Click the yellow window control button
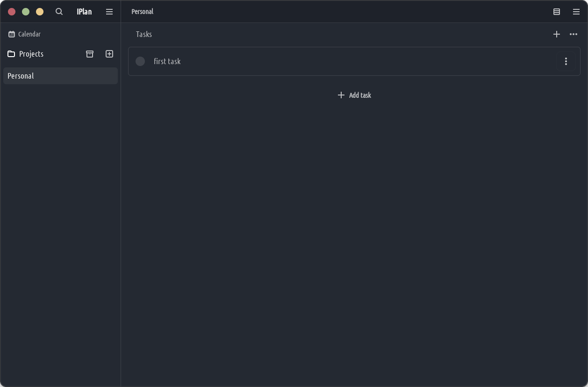Image resolution: width=588 pixels, height=387 pixels. pos(40,12)
